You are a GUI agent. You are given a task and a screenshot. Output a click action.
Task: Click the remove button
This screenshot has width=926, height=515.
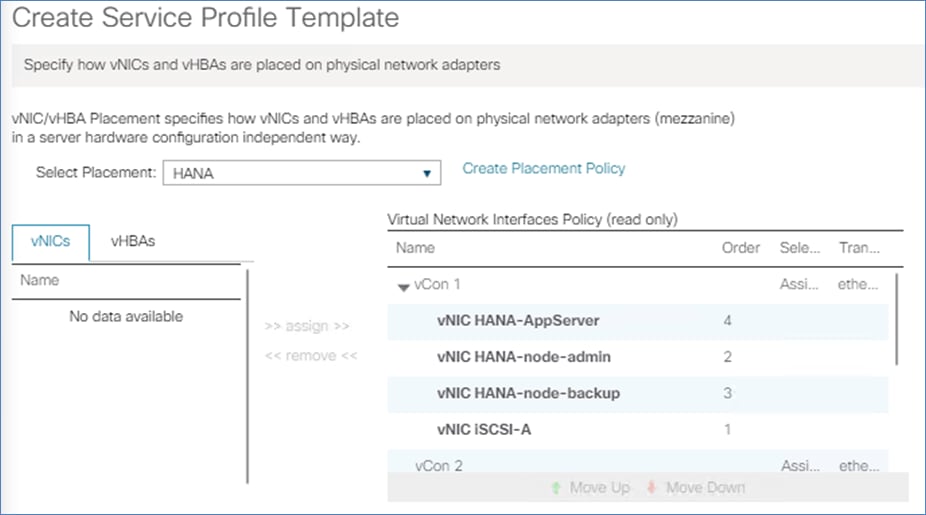[x=311, y=356]
